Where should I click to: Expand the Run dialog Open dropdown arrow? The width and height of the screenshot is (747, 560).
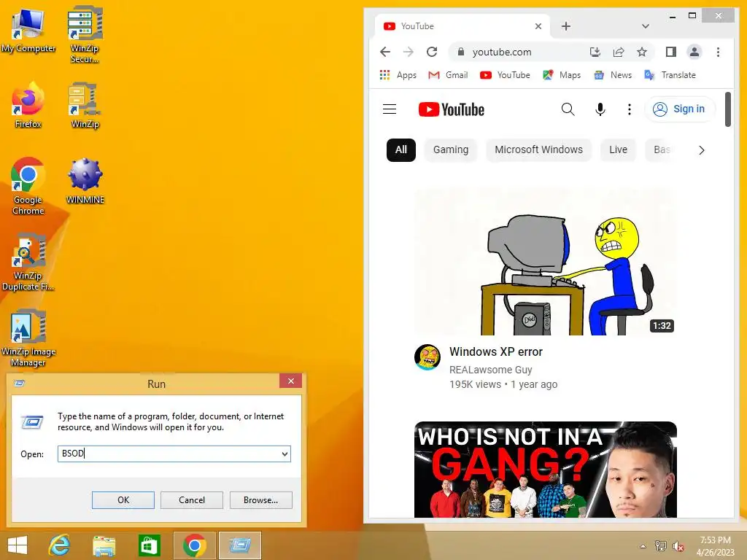pos(285,454)
